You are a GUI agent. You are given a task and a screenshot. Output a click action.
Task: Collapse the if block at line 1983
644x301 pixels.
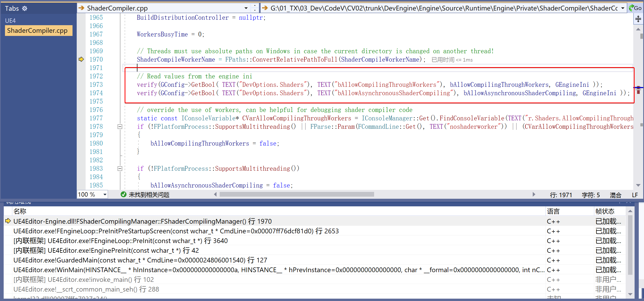[x=120, y=169]
